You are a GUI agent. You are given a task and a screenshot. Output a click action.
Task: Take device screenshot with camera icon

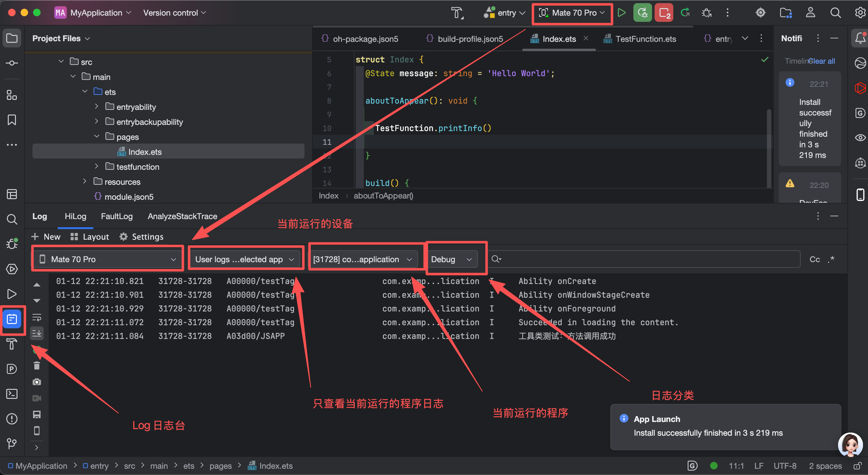click(x=37, y=382)
